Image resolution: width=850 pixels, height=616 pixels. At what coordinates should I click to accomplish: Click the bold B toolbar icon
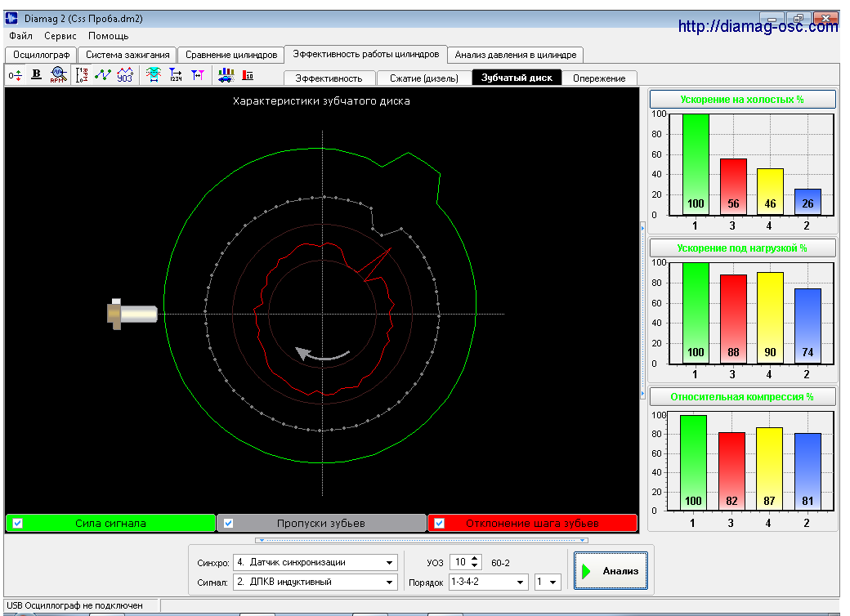[x=36, y=74]
